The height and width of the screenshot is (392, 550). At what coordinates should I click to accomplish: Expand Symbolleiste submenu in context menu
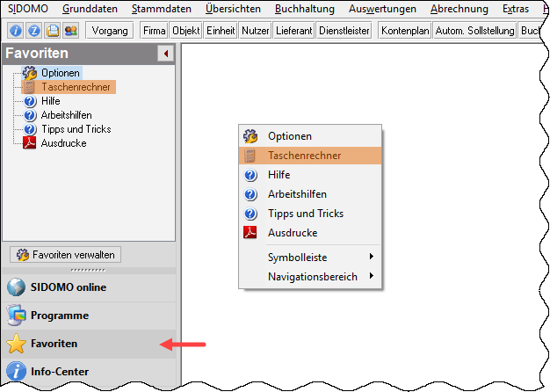[x=310, y=258]
